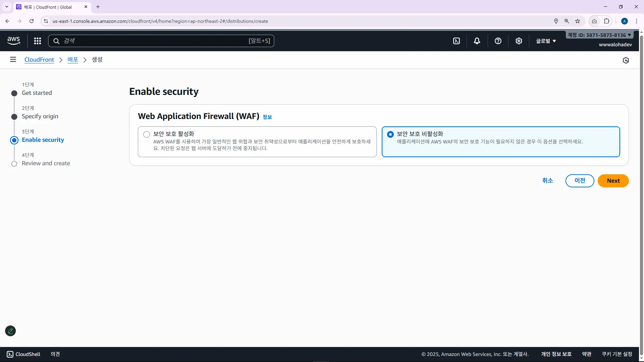Launch CloudShell from the top navigation icon
The width and height of the screenshot is (644, 362).
click(x=457, y=41)
